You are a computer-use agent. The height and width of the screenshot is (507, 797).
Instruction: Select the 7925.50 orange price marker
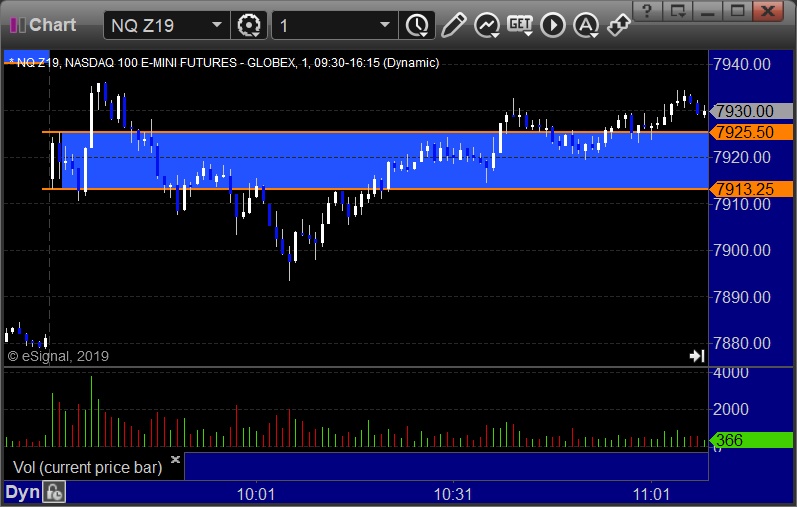pyautogui.click(x=751, y=132)
